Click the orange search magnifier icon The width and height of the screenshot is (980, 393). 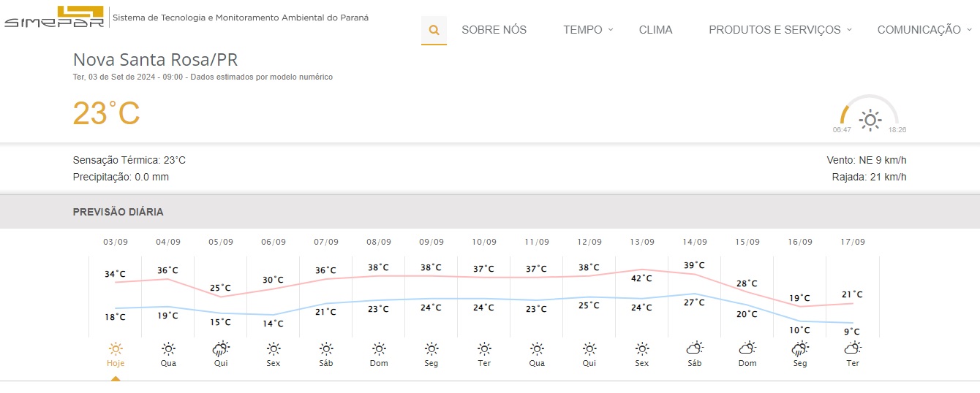point(434,30)
